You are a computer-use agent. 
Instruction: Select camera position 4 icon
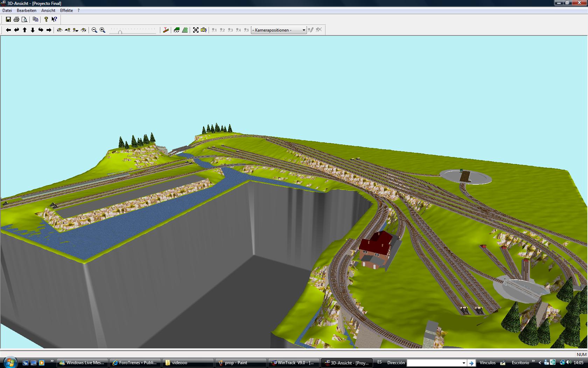pos(238,30)
